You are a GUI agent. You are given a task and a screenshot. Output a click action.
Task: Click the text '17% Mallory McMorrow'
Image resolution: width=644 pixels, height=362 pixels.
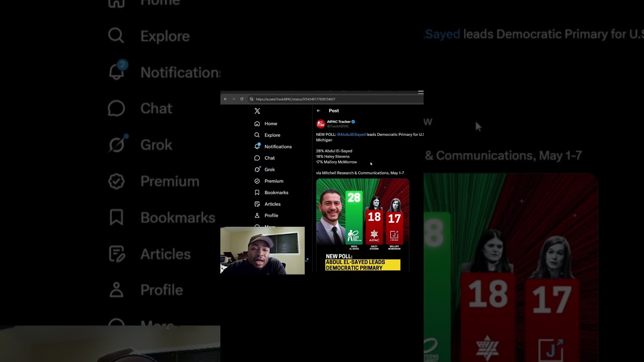click(x=336, y=162)
